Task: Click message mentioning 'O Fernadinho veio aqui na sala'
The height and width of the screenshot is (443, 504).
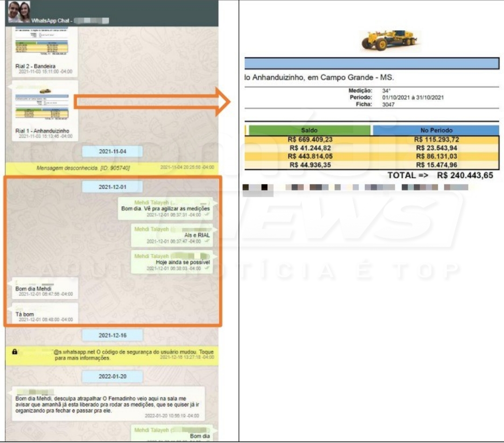Action: click(x=108, y=404)
